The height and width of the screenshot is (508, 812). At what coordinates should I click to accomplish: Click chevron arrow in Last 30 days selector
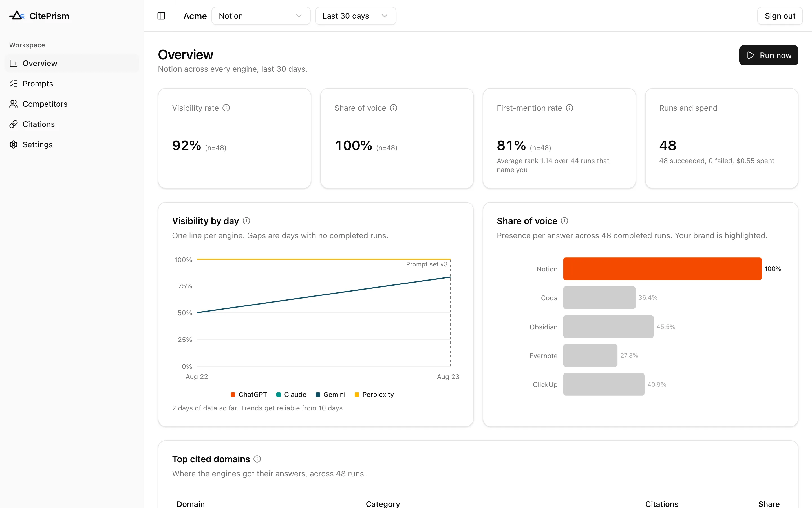pos(385,16)
